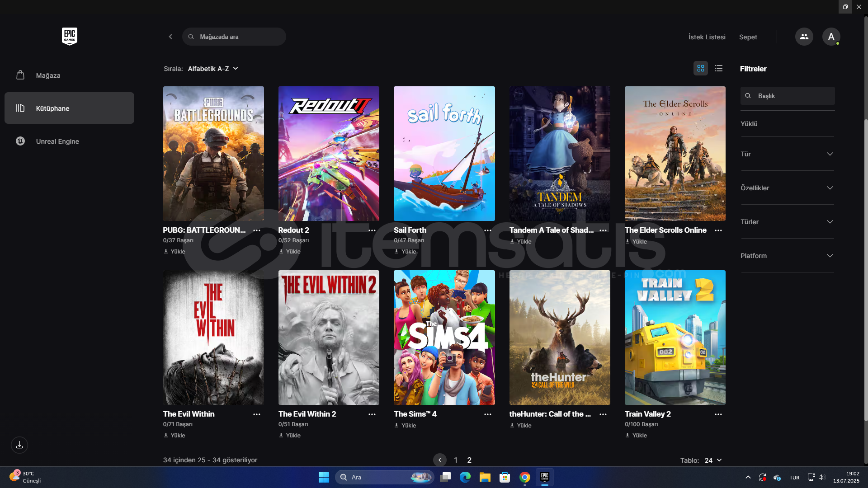Open more options for The Evil Within
This screenshot has width=868, height=488.
[257, 414]
